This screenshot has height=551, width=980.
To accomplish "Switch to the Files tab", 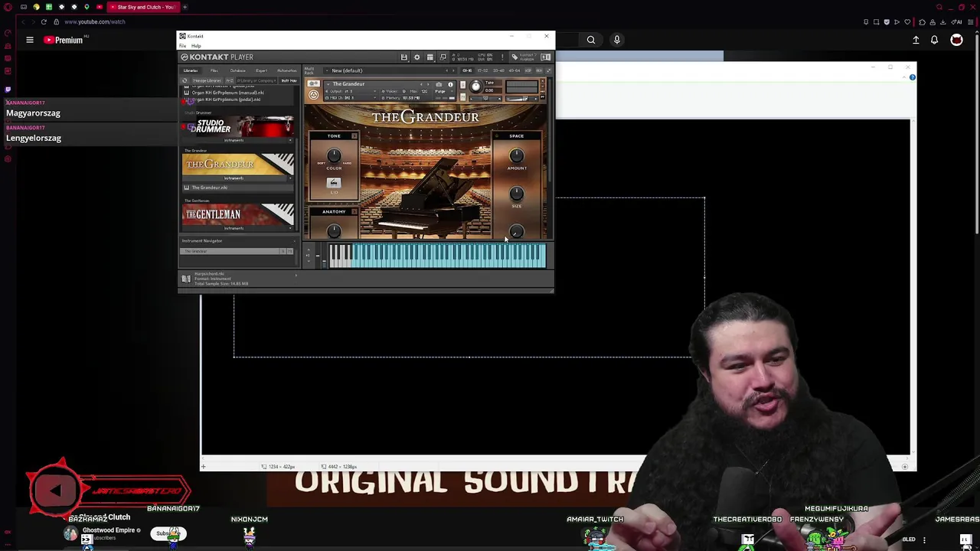I will pyautogui.click(x=214, y=70).
